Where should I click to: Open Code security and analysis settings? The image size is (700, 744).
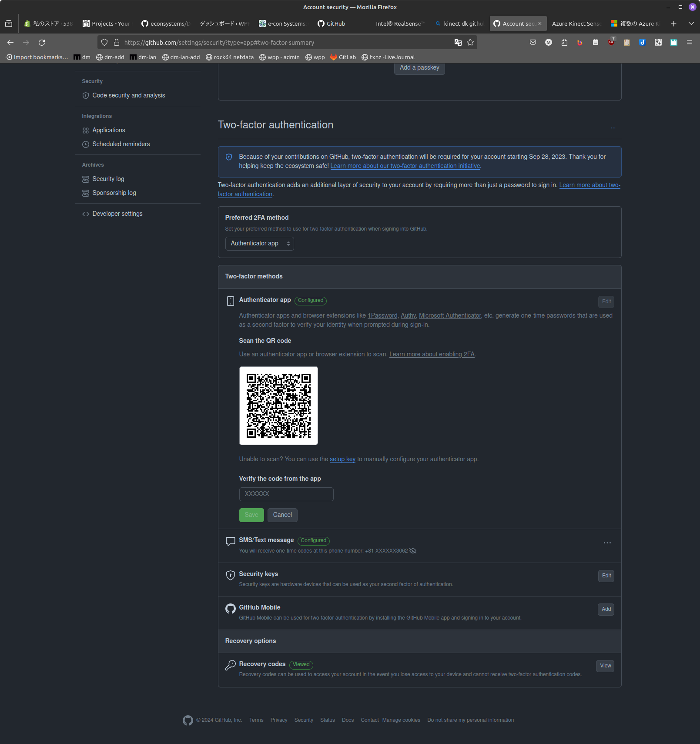(128, 95)
